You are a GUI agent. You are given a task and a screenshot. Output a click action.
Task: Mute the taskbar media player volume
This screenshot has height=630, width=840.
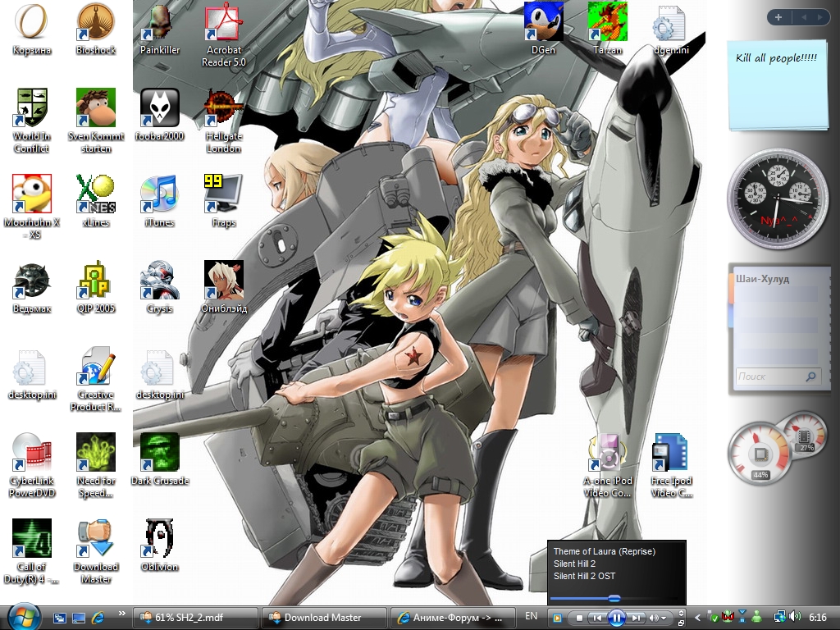(x=654, y=619)
